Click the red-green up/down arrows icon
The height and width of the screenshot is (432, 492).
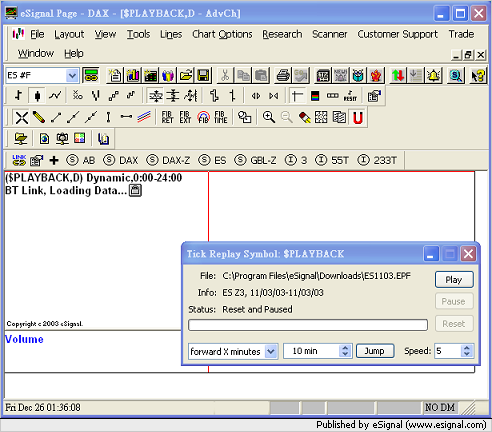click(x=398, y=76)
